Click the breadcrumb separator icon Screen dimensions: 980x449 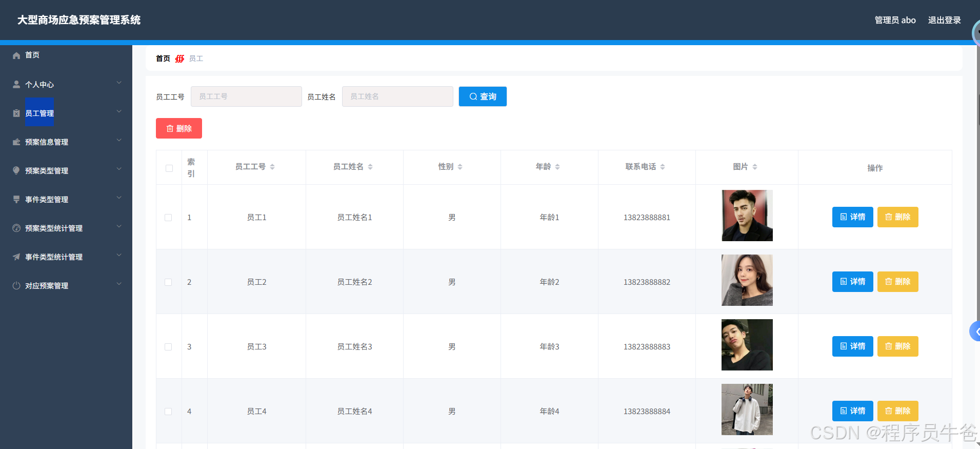coord(179,58)
